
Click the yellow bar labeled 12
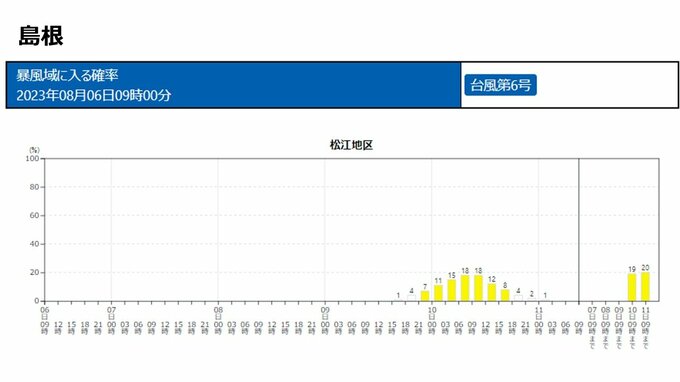coord(492,292)
